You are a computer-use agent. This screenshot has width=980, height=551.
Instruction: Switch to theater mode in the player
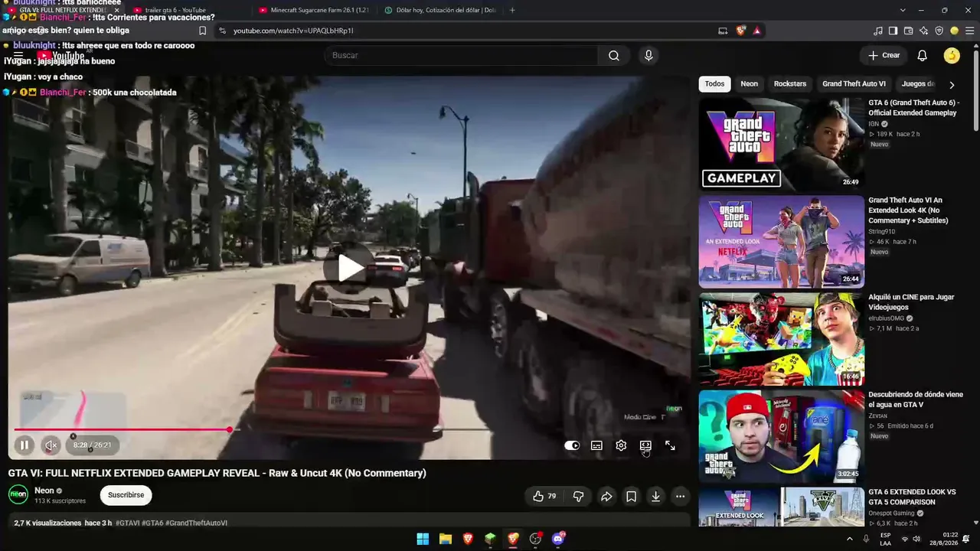[645, 445]
